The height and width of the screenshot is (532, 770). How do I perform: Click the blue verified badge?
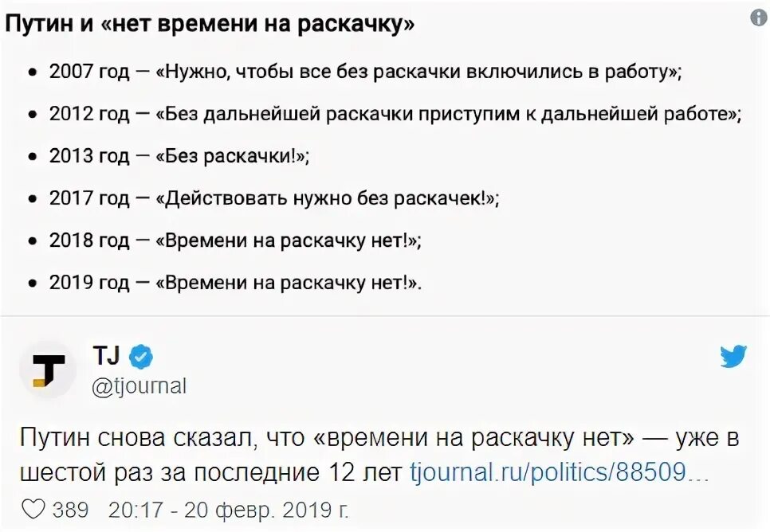pyautogui.click(x=141, y=357)
